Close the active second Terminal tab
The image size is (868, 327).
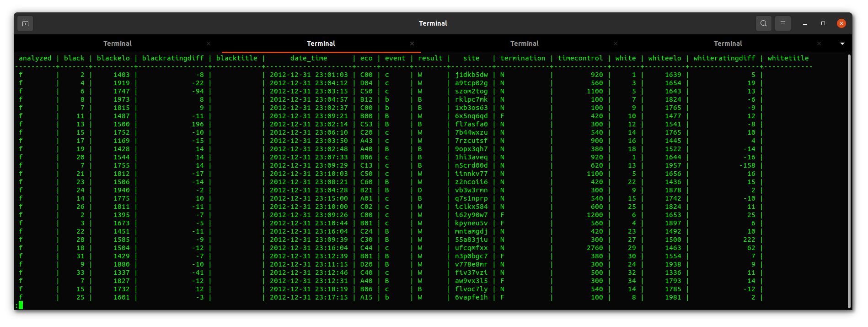pyautogui.click(x=412, y=44)
